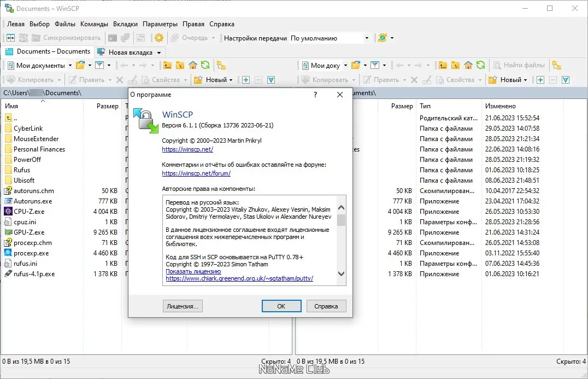This screenshot has width=588, height=379.
Task: Click left panel root directory icon
Action: 180,66
